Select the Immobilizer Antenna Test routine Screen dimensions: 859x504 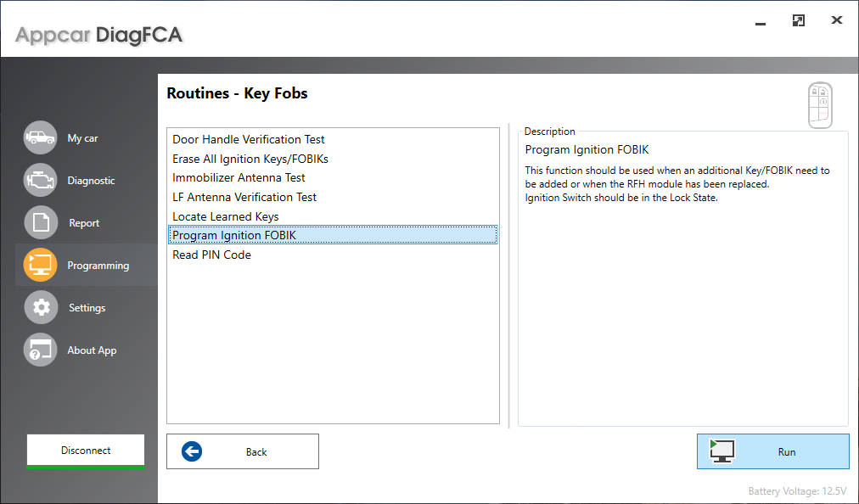pyautogui.click(x=239, y=177)
